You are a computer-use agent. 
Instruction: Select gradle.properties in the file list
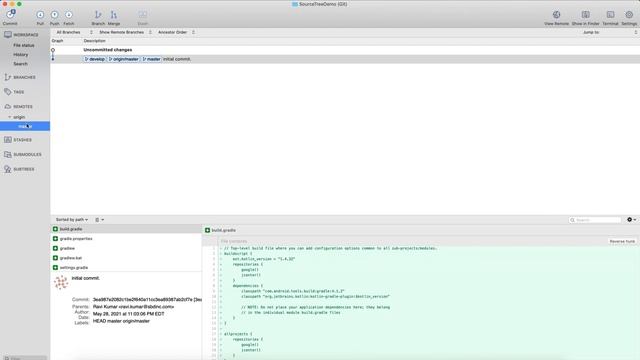(126, 239)
